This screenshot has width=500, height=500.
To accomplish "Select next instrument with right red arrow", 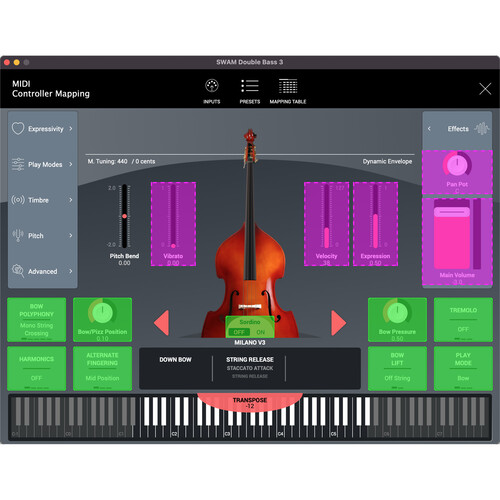I will 339,323.
